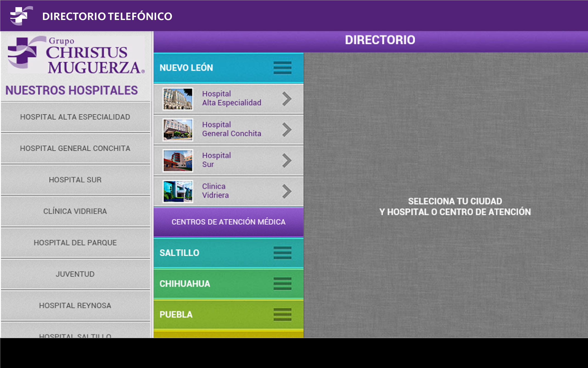
Task: Expand the PUEBLA city section
Action: [176, 315]
